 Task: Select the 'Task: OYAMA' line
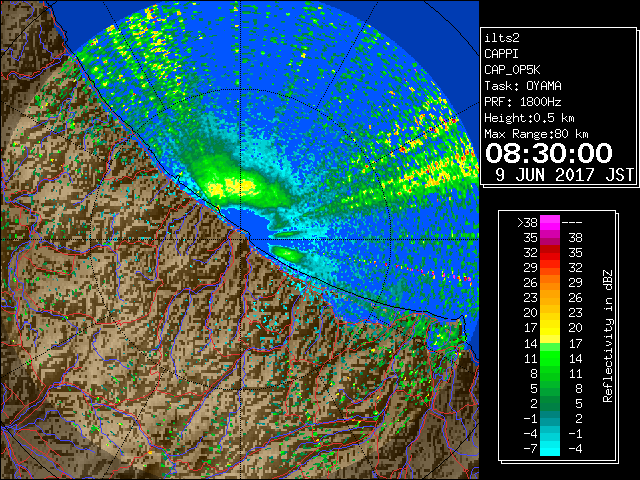pos(523,86)
